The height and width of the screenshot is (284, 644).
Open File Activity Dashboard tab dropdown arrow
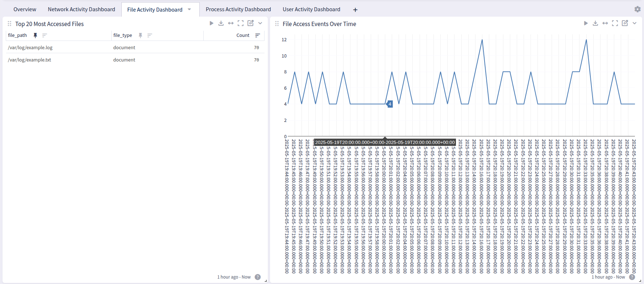[189, 9]
